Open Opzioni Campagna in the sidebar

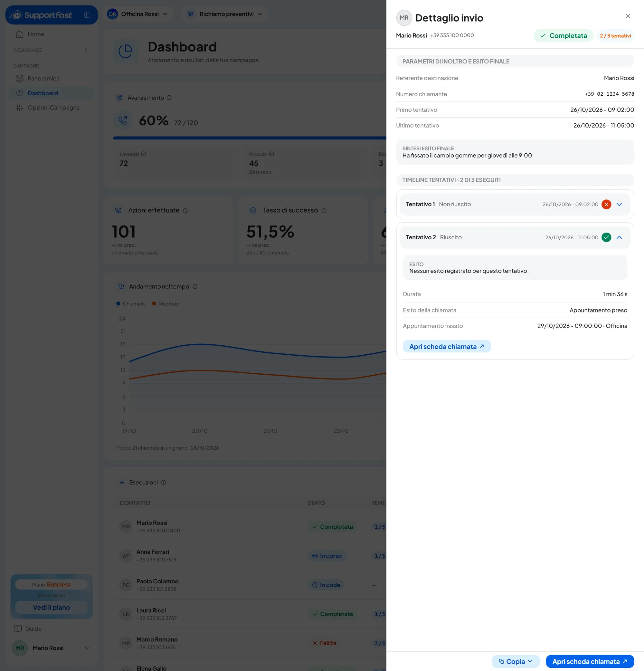point(51,108)
